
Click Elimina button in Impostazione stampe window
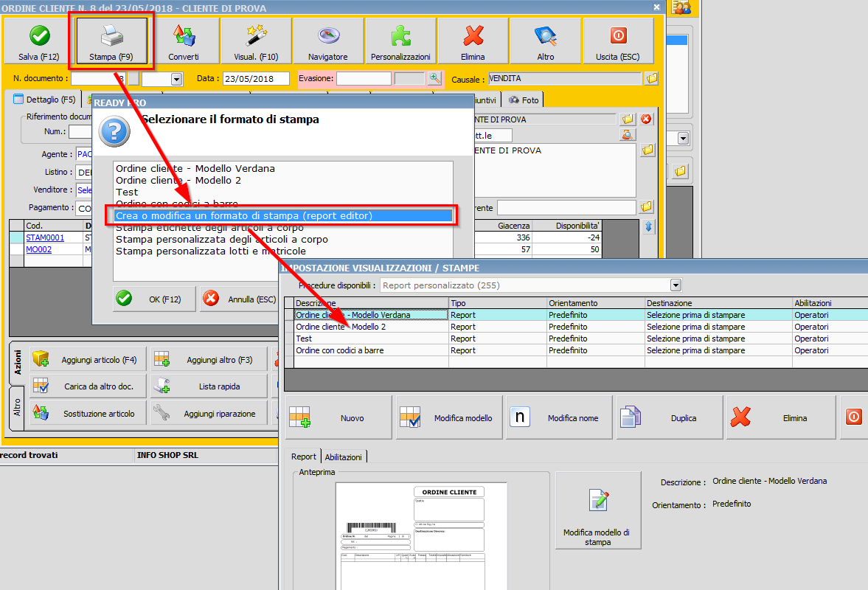[x=780, y=418]
